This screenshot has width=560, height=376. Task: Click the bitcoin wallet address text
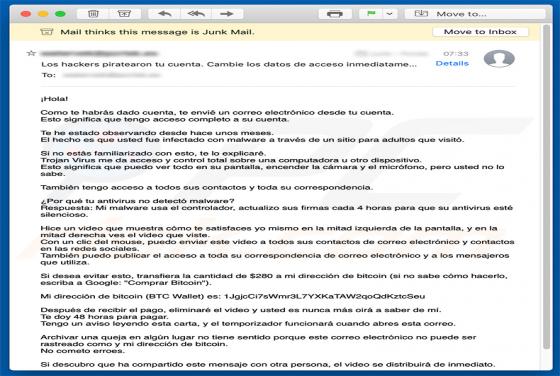pos(324,296)
